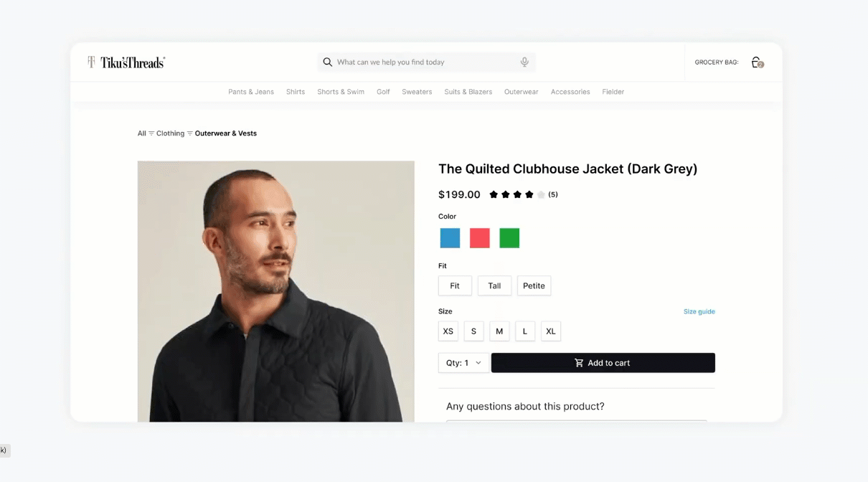
Task: Click the first star rating icon
Action: (494, 194)
